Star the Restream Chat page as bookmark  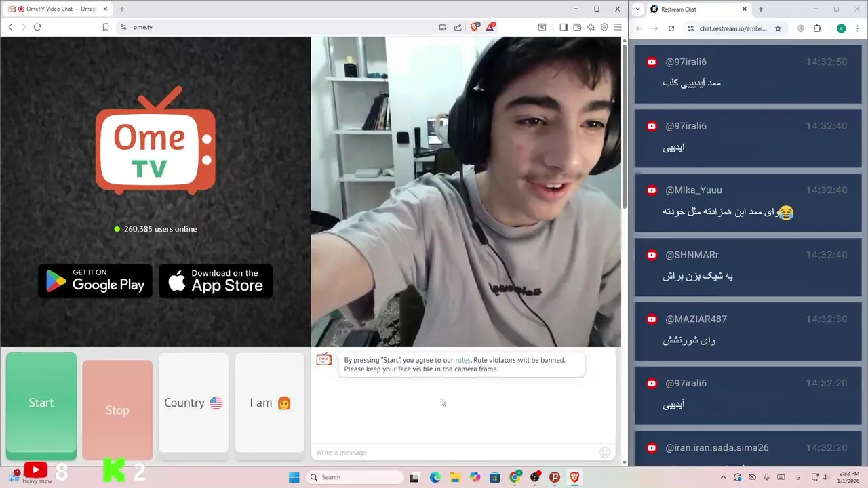[x=778, y=28]
